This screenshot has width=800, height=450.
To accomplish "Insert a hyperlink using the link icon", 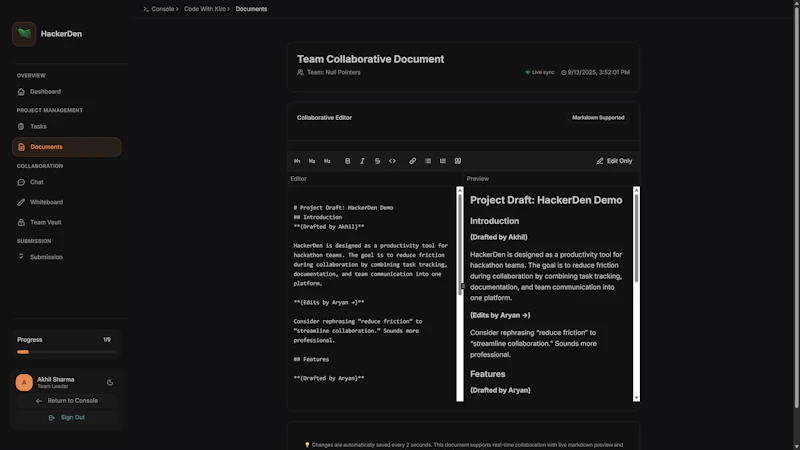I will point(412,161).
